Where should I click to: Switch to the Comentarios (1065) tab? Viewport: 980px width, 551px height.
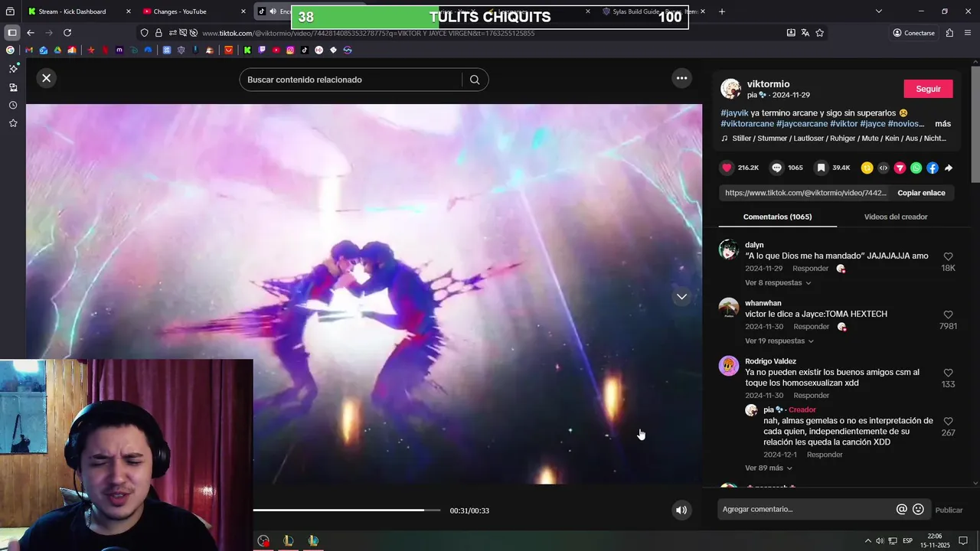click(777, 217)
